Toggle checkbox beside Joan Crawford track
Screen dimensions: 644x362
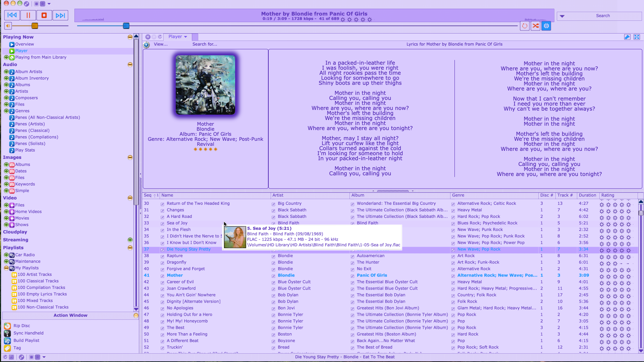click(x=162, y=289)
